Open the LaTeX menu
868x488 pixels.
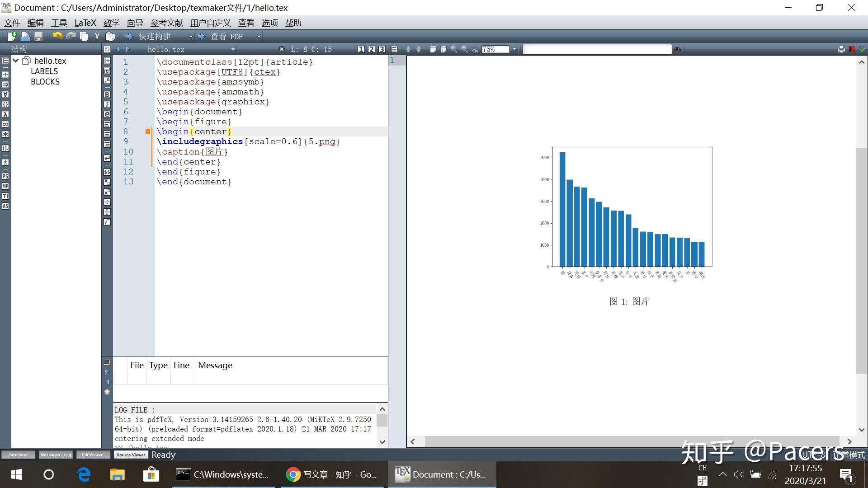(x=85, y=23)
